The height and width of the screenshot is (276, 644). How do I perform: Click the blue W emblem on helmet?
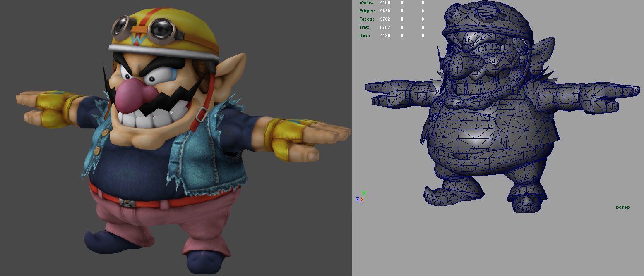pyautogui.click(x=137, y=40)
